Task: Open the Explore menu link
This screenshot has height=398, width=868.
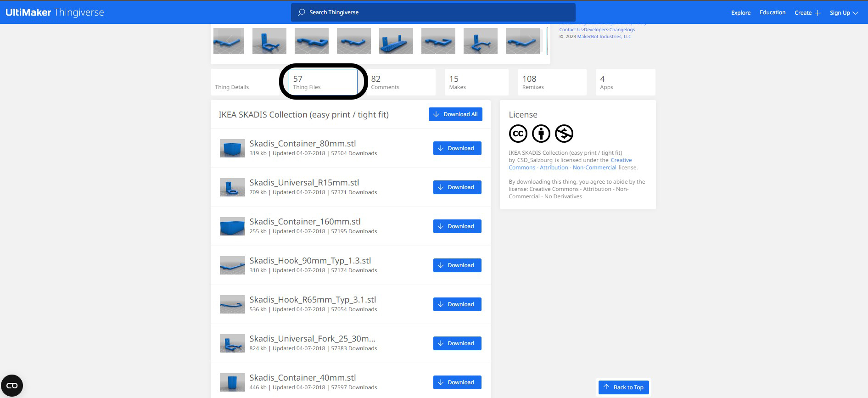Action: tap(741, 13)
